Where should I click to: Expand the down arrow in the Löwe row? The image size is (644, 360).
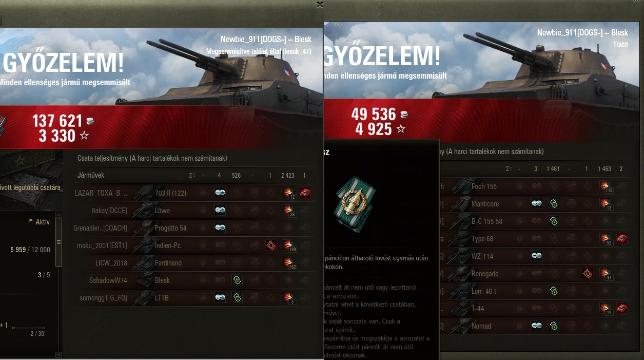tap(203, 210)
